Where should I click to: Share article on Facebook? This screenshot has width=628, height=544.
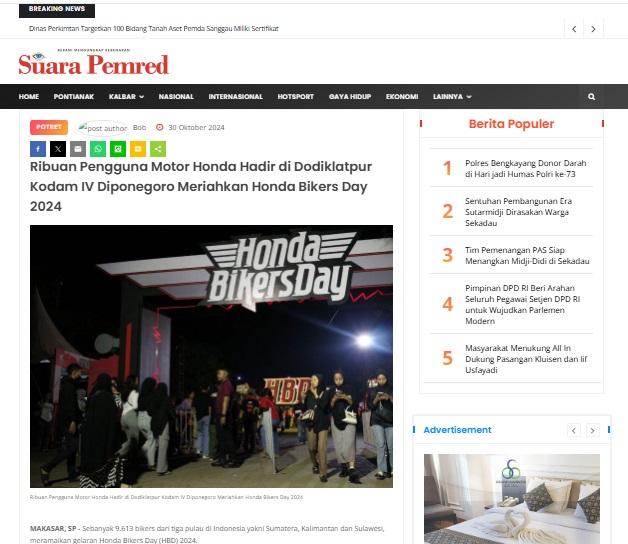click(x=38, y=149)
